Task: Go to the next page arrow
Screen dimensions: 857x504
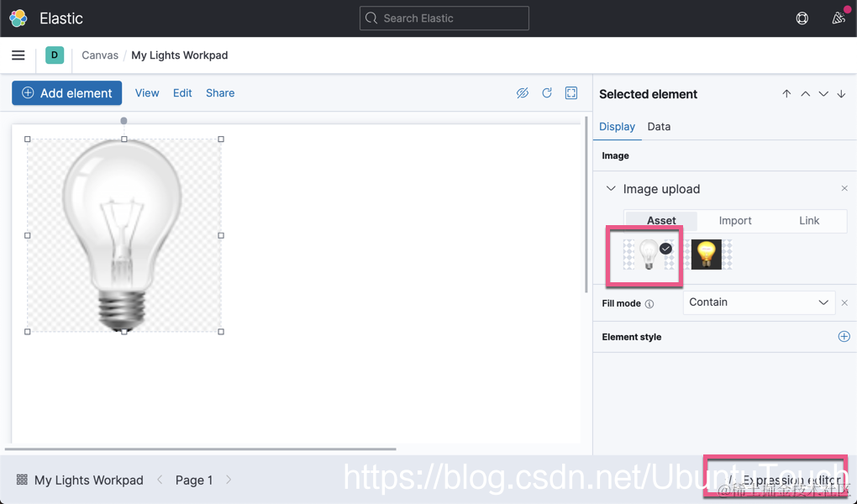Action: coord(229,480)
